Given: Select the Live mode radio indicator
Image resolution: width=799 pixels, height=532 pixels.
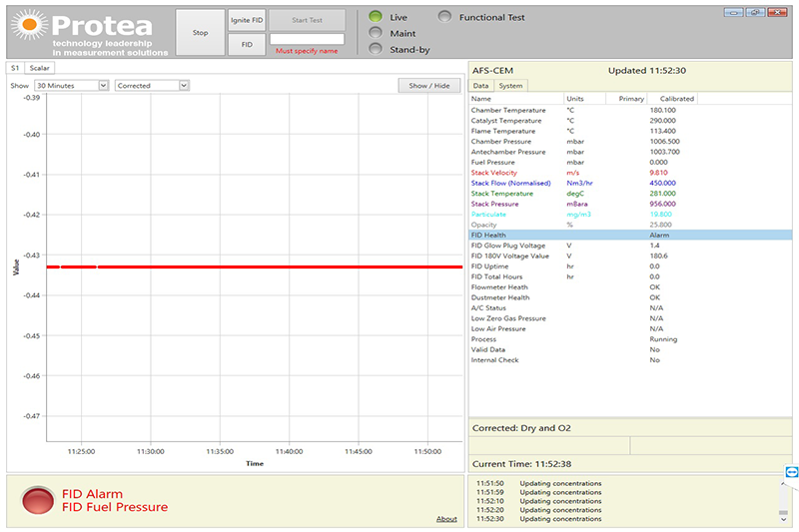Looking at the screenshot, I should [376, 17].
